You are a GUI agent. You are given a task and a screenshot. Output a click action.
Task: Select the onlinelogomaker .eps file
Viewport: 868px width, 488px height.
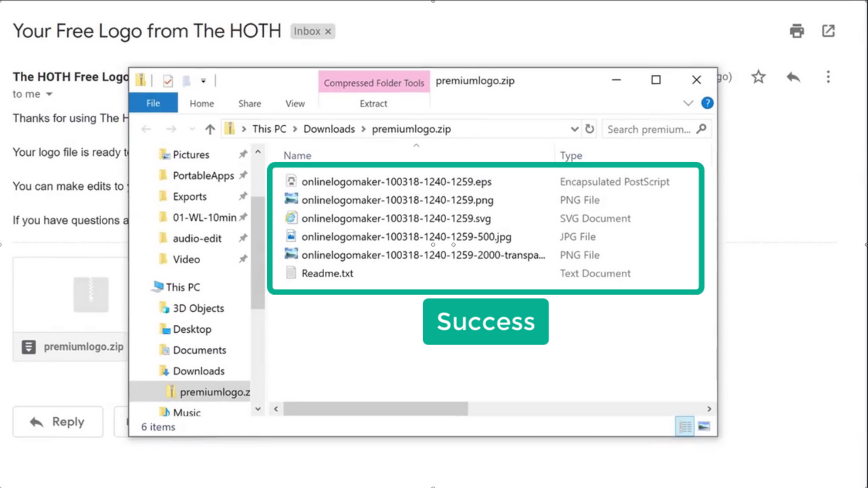pos(396,182)
